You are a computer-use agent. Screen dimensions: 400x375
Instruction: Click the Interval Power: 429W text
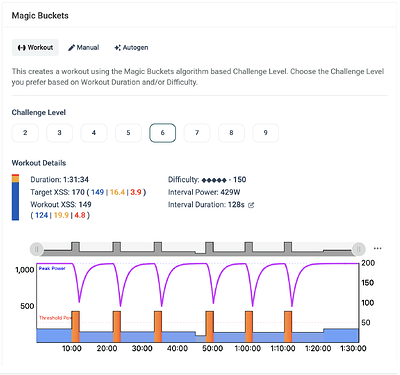pos(204,192)
